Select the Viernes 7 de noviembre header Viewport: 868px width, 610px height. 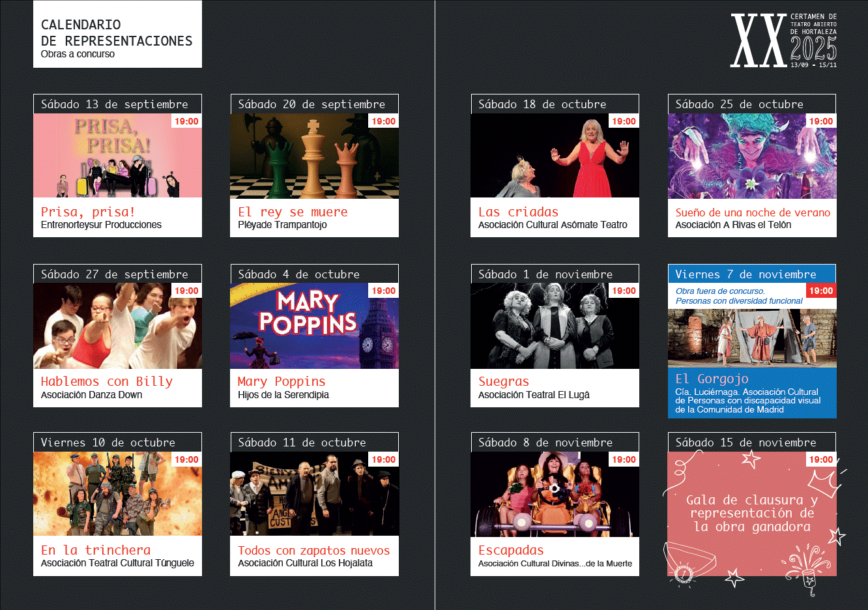(x=745, y=274)
